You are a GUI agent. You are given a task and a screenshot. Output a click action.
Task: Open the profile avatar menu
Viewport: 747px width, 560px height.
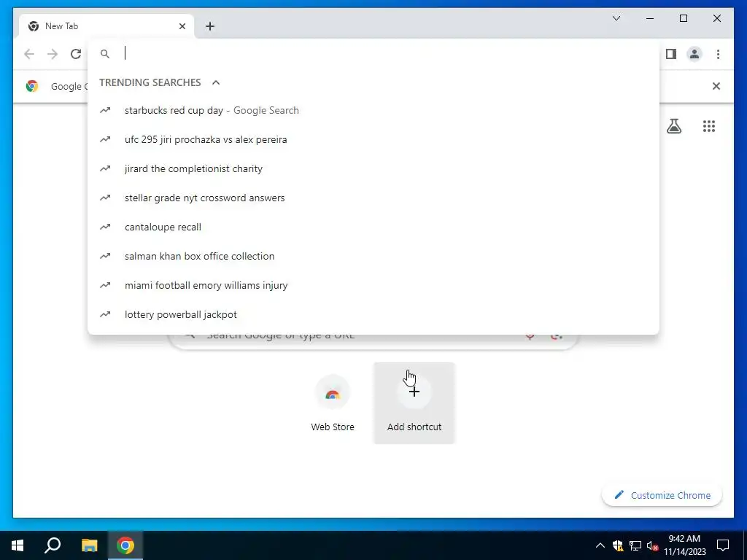(x=694, y=54)
